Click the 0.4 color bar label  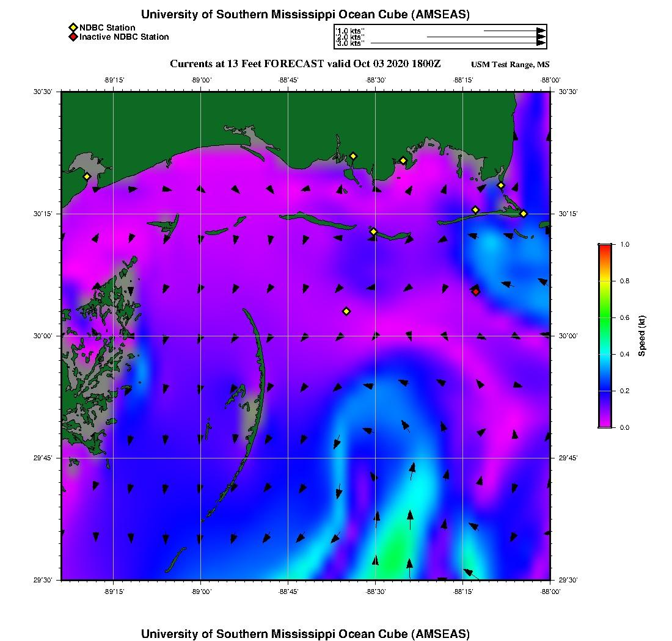624,354
